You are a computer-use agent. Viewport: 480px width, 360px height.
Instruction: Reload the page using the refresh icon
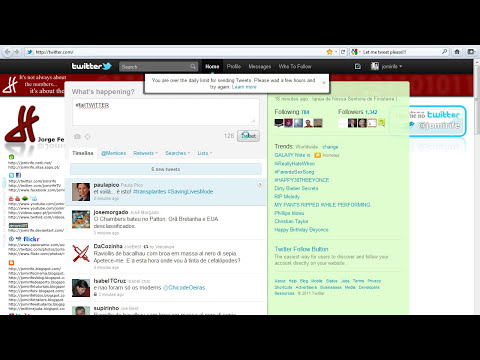coord(343,52)
